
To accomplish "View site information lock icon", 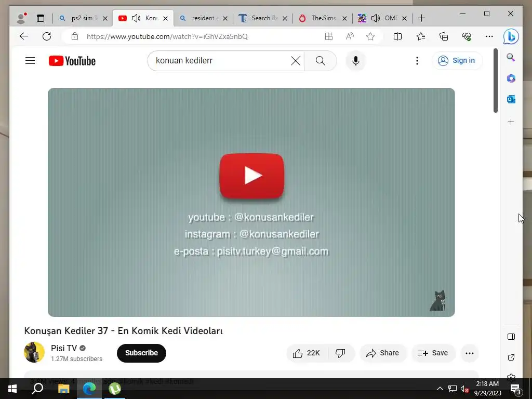I will [75, 36].
